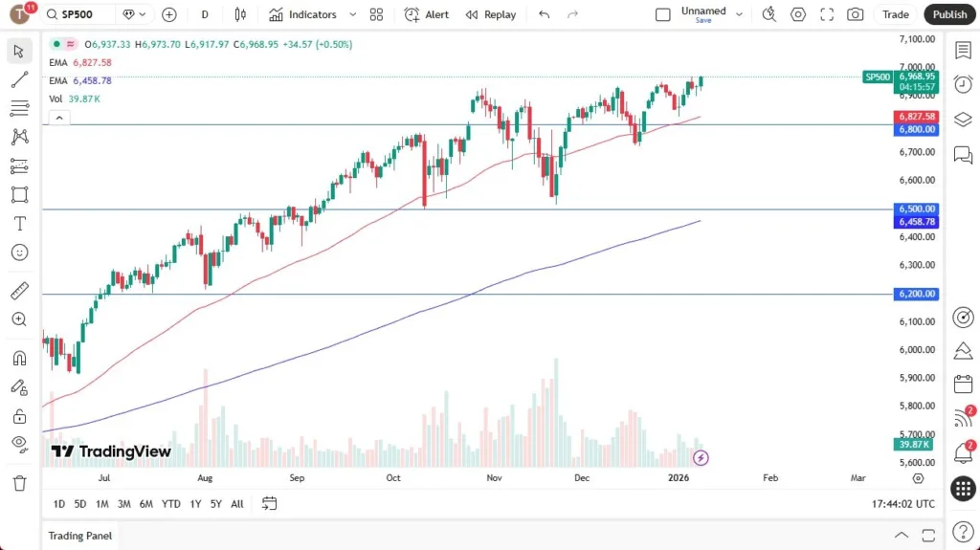Viewport: 980px width, 550px height.
Task: Collapse the indicator legend with caret
Action: (59, 118)
